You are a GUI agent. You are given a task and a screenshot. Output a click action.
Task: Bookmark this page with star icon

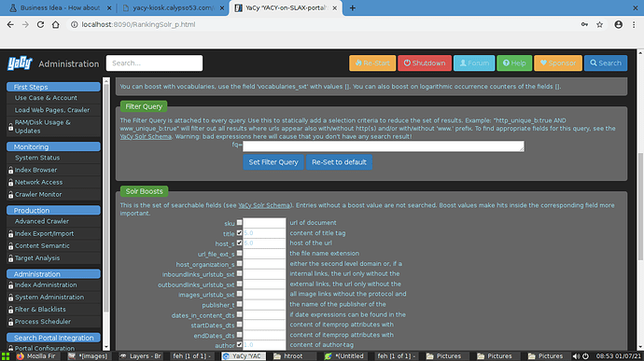pyautogui.click(x=599, y=24)
